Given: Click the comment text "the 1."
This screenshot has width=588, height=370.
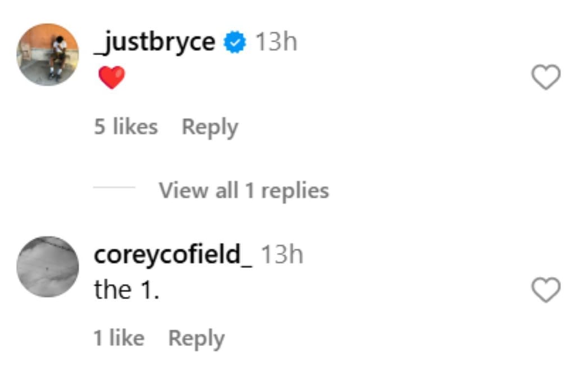Looking at the screenshot, I should click(x=127, y=290).
